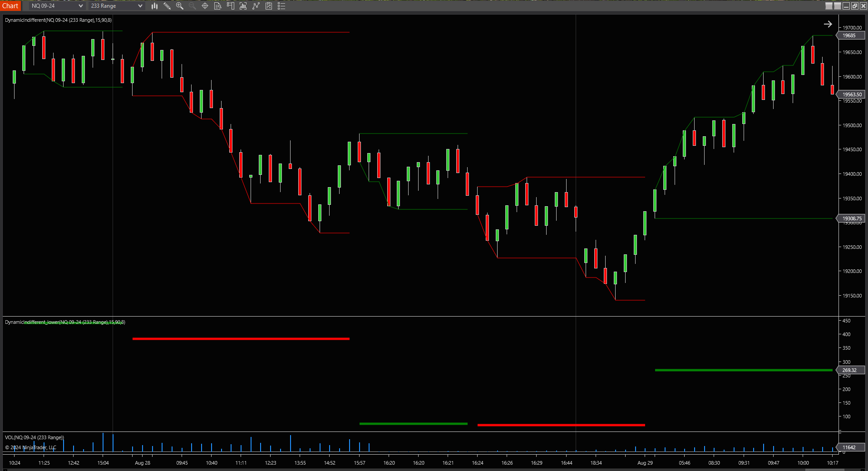Click the 18:34 time axis label

(596, 463)
